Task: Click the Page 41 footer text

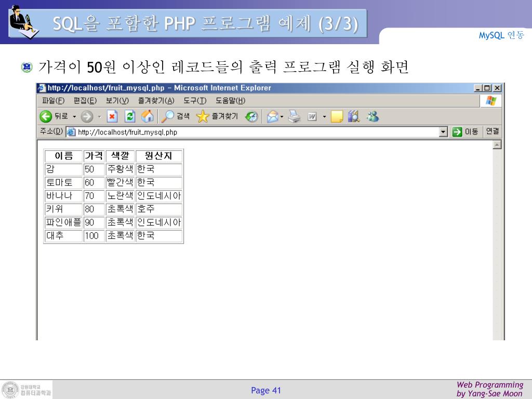Action: [265, 390]
